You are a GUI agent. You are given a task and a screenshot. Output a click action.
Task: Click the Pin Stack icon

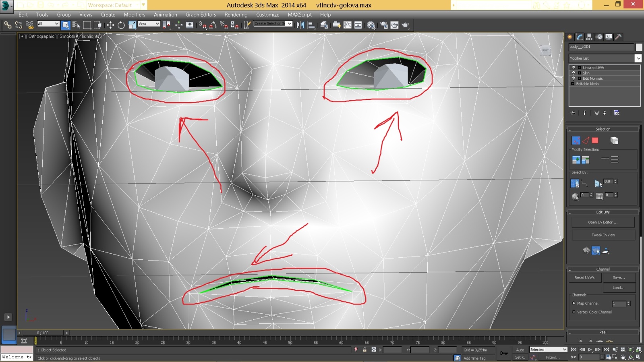(574, 113)
